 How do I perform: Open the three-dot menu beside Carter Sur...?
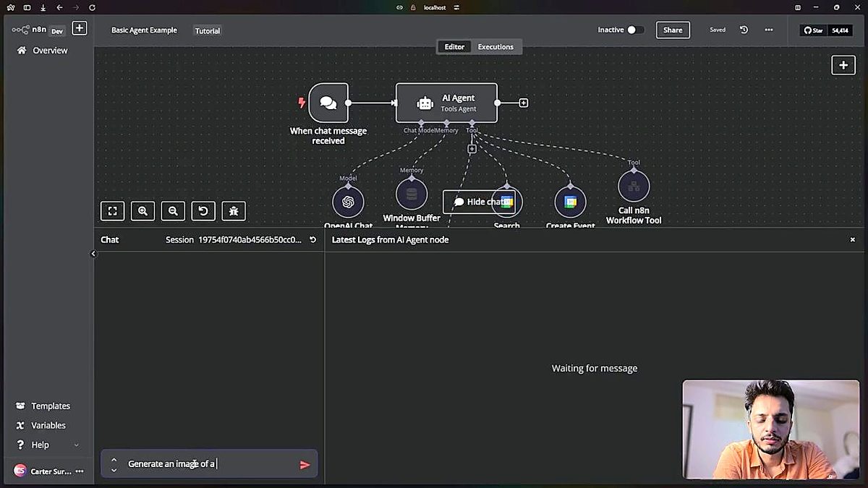80,471
